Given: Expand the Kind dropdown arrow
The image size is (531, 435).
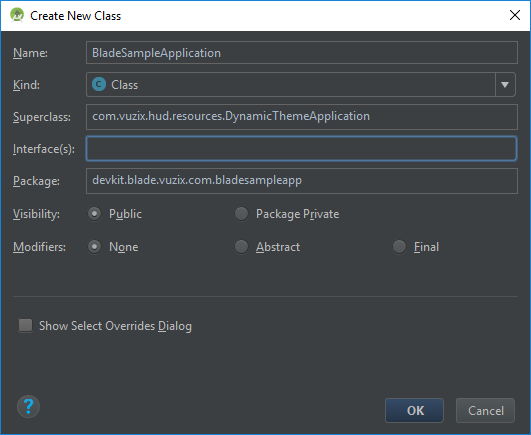Looking at the screenshot, I should pyautogui.click(x=505, y=85).
